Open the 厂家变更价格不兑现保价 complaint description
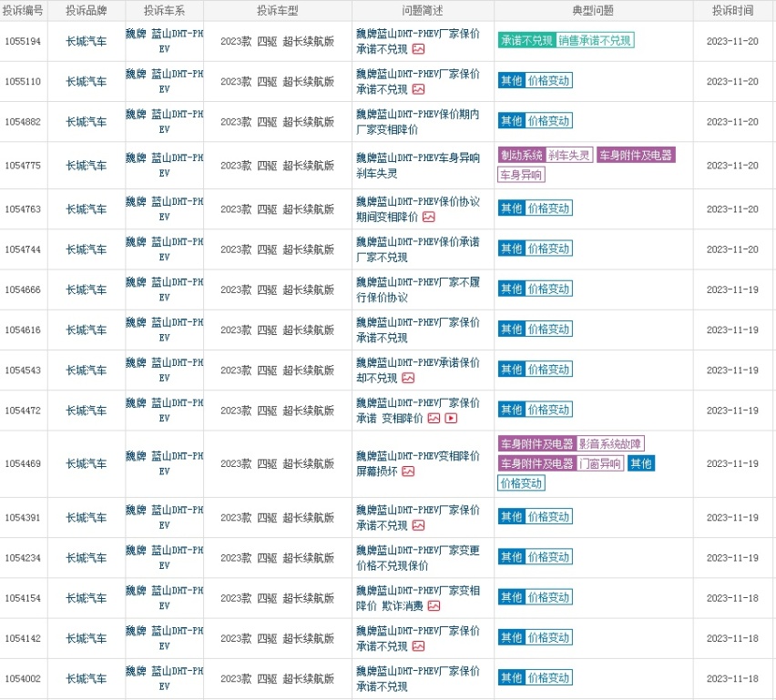This screenshot has height=700, width=776. pyautogui.click(x=418, y=557)
